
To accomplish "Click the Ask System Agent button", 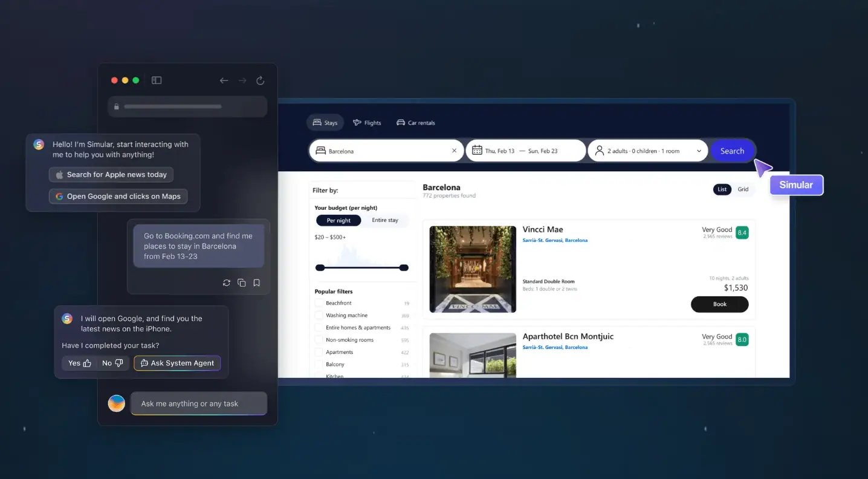I will [177, 363].
